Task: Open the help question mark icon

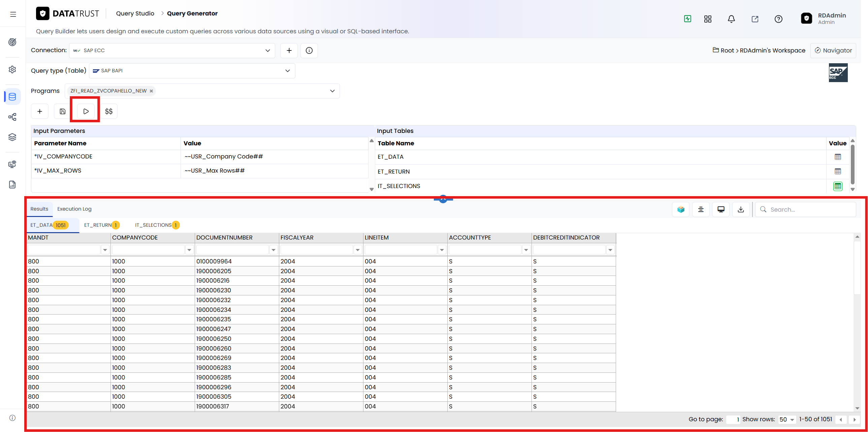Action: (778, 19)
